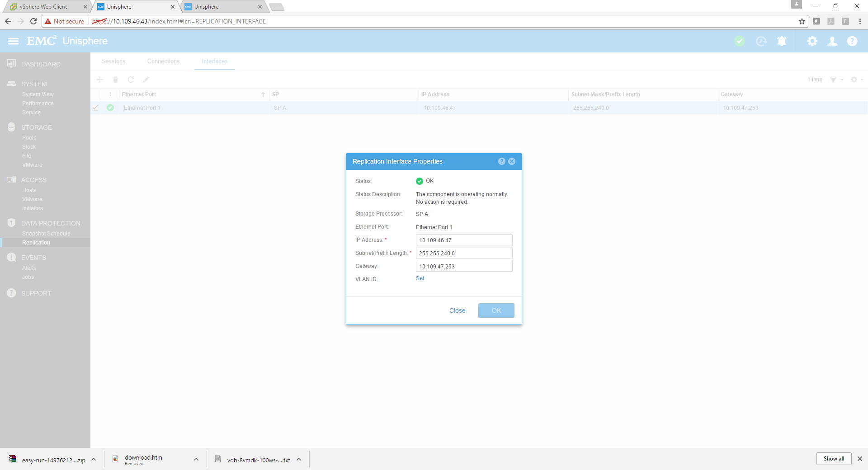Viewport: 868px width, 470px height.
Task: Click the IP Address input field
Action: click(464, 240)
